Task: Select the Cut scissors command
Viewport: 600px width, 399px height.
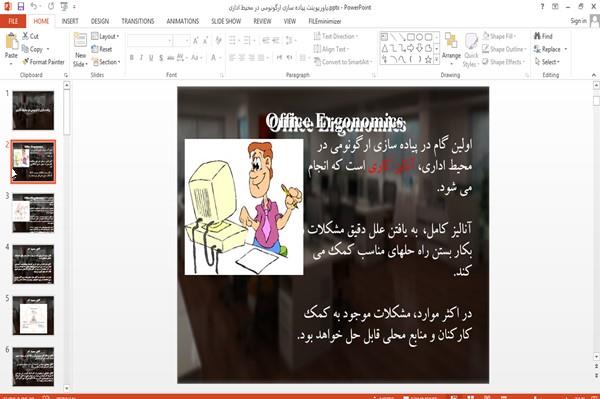Action: click(x=30, y=36)
